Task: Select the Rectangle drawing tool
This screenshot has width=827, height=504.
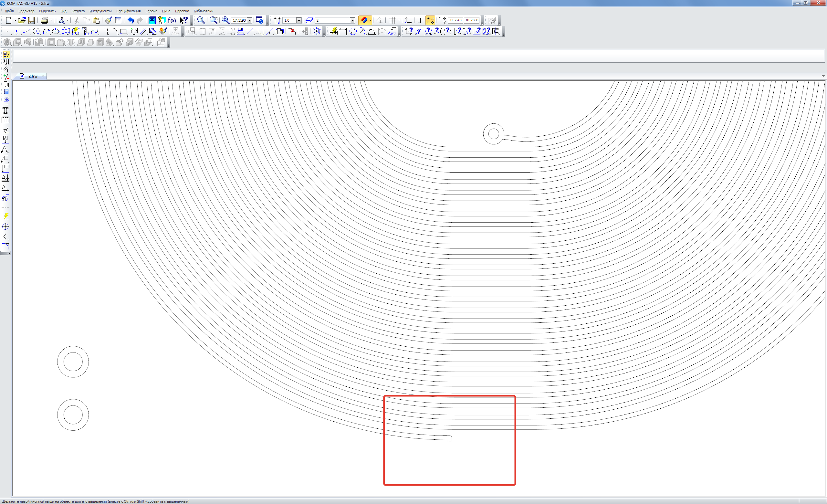Action: point(123,32)
